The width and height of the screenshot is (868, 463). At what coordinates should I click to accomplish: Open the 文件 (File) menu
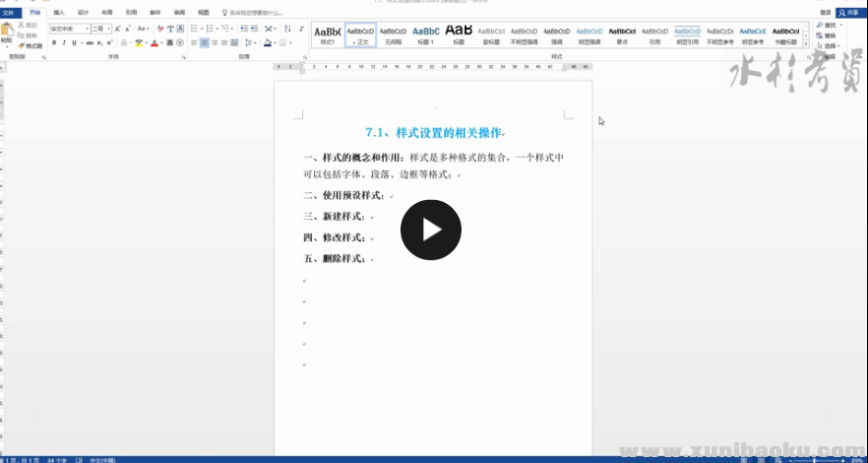coord(9,13)
